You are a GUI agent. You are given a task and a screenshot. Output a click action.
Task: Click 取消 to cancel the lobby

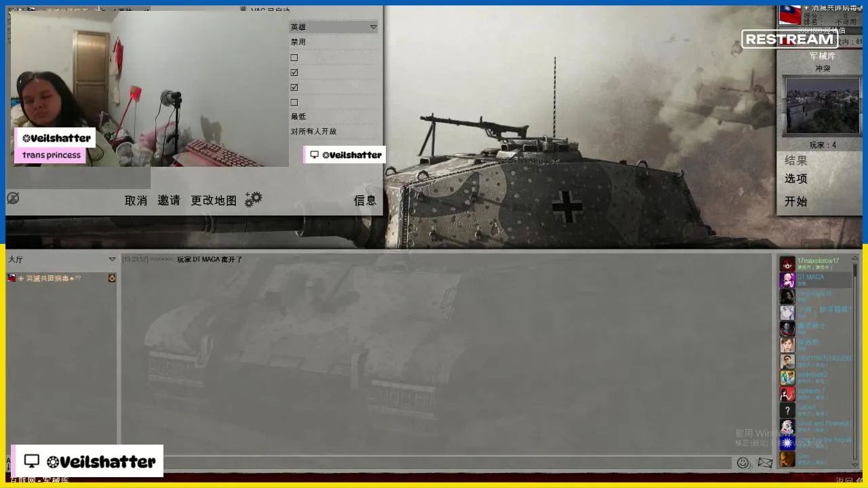point(136,201)
